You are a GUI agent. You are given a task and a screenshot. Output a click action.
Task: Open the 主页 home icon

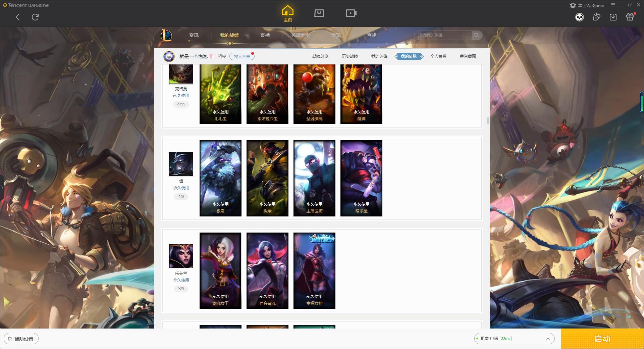pos(288,14)
